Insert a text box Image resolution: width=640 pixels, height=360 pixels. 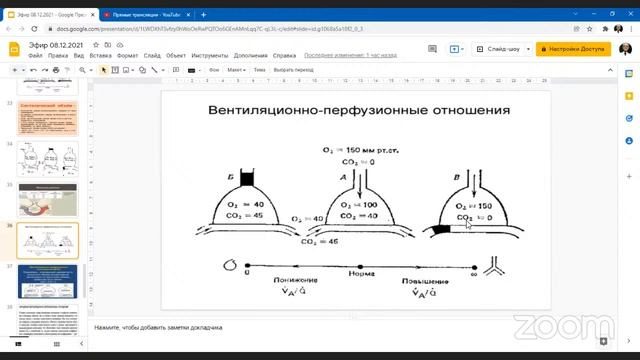[115, 70]
